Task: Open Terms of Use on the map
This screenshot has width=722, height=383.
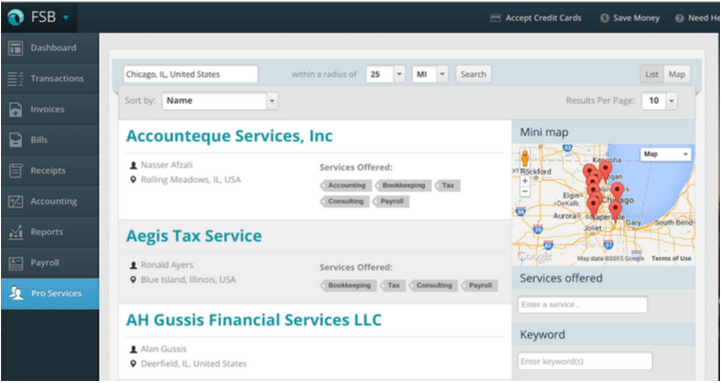Action: point(671,258)
